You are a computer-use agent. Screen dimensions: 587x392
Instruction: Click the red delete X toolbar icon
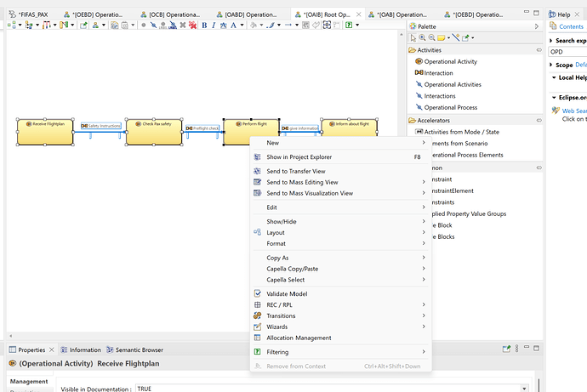(x=192, y=26)
